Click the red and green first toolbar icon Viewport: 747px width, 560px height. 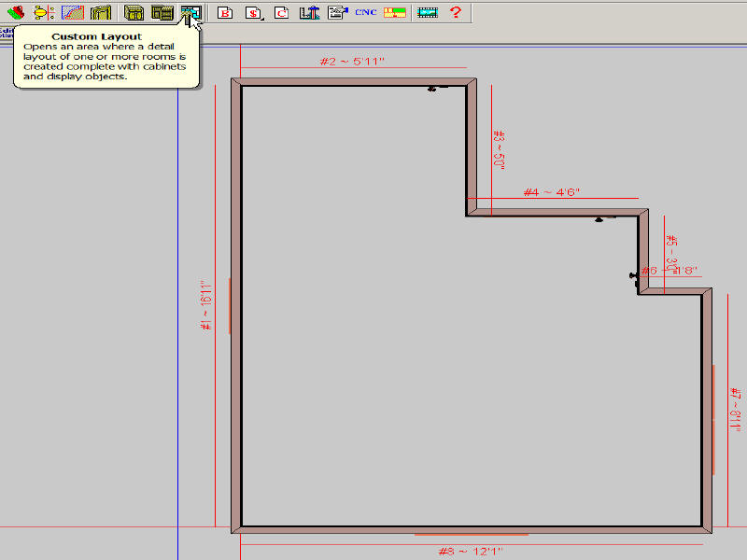pos(16,13)
